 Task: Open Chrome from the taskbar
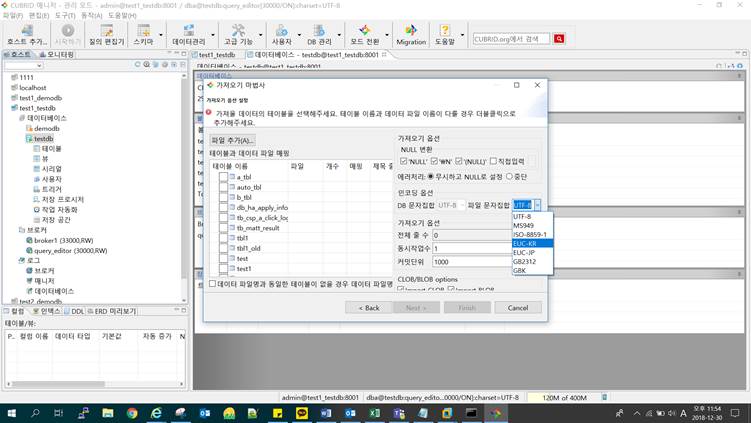pos(132,413)
